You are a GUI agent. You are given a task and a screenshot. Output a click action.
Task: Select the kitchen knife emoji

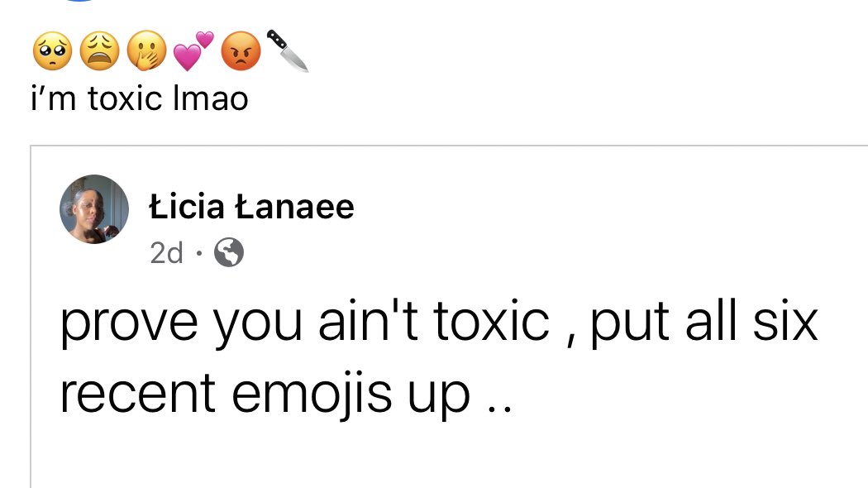click(x=287, y=51)
